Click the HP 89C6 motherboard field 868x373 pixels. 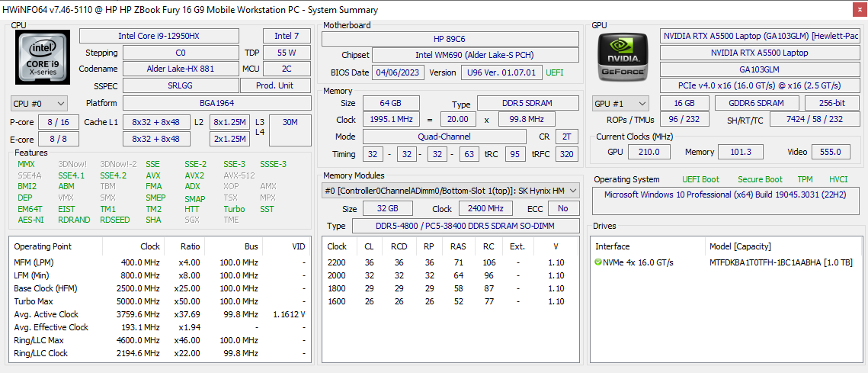[x=450, y=39]
